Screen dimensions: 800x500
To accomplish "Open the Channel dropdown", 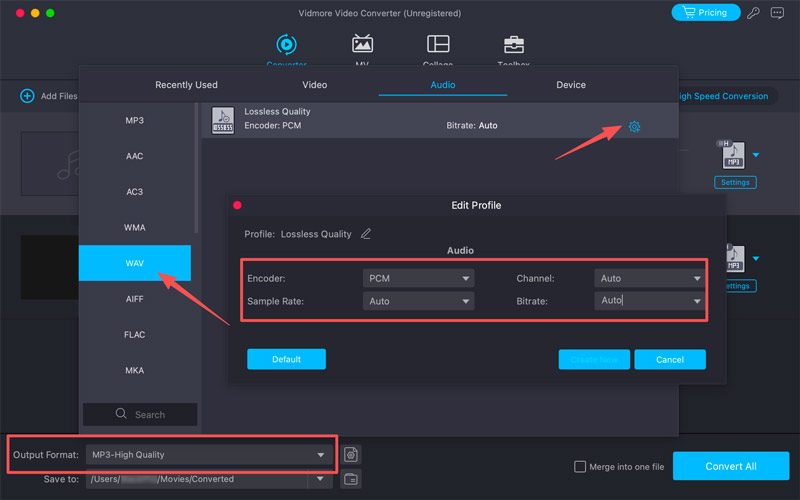I will [649, 278].
